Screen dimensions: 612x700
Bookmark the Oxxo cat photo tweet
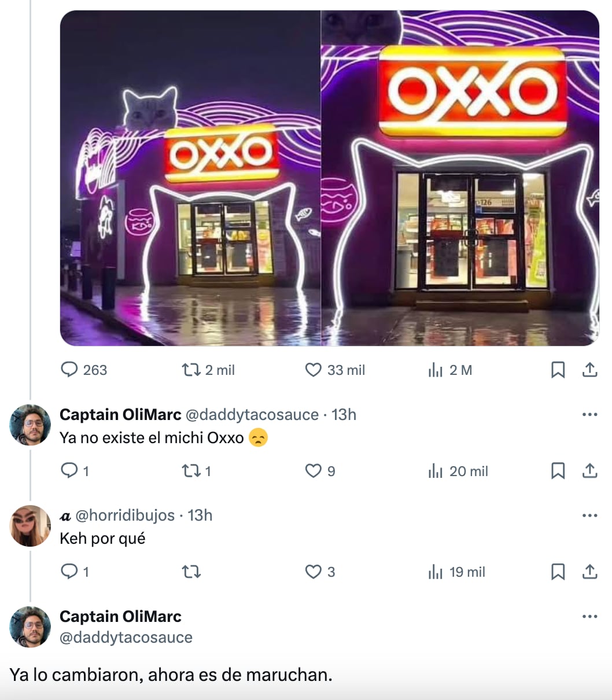pyautogui.click(x=558, y=370)
